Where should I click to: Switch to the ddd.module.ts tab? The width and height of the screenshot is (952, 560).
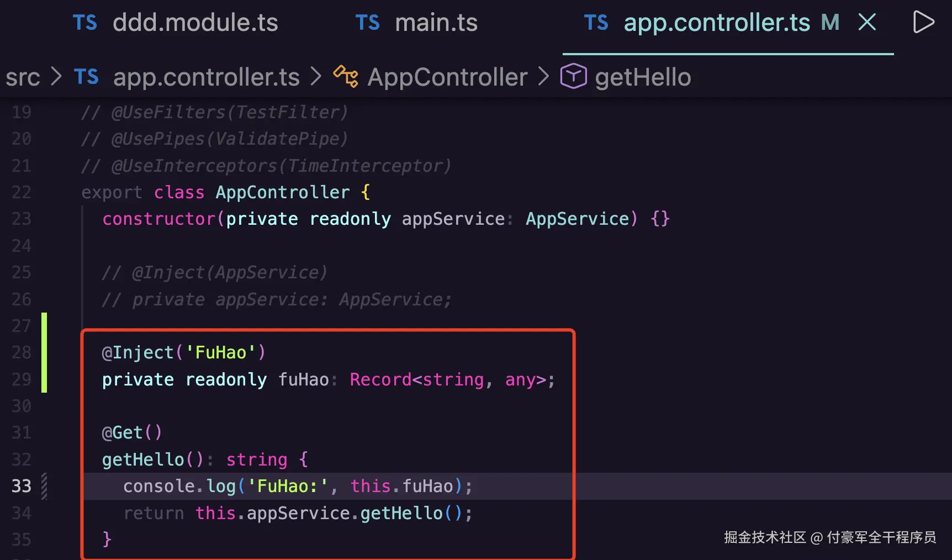click(176, 23)
